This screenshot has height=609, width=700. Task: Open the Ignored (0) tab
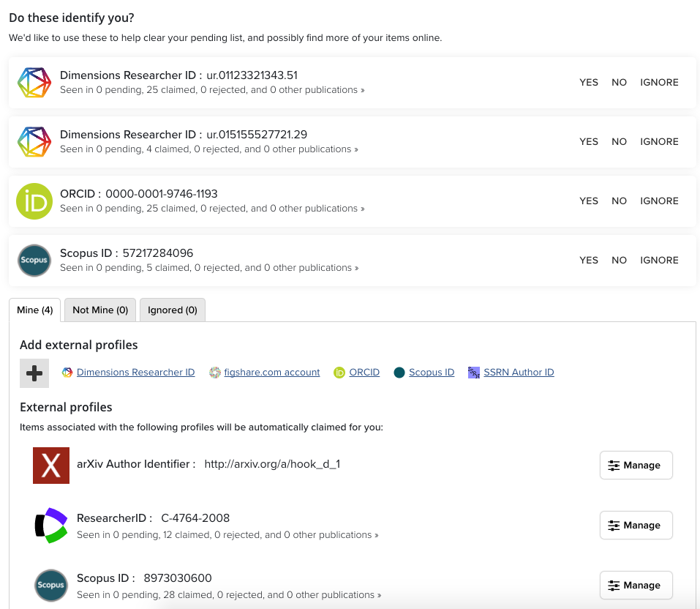pos(173,310)
